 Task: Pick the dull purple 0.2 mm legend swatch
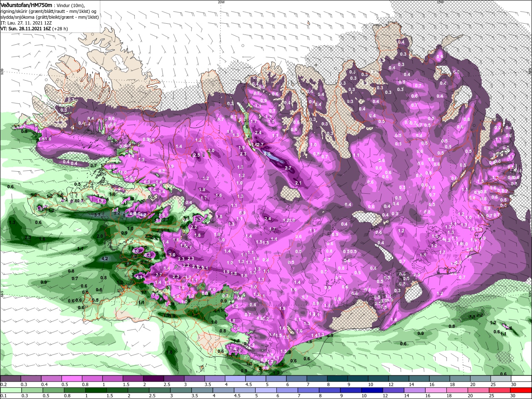tap(10, 379)
